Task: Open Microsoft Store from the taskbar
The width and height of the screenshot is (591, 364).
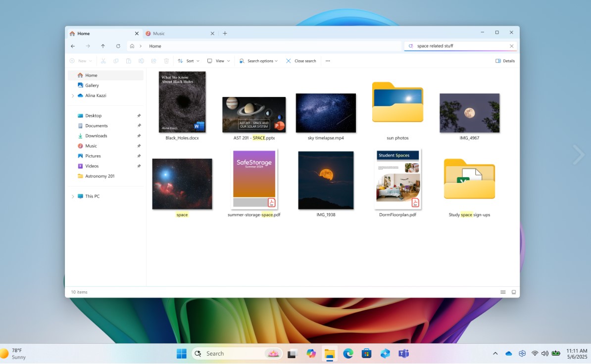Action: [366, 354]
